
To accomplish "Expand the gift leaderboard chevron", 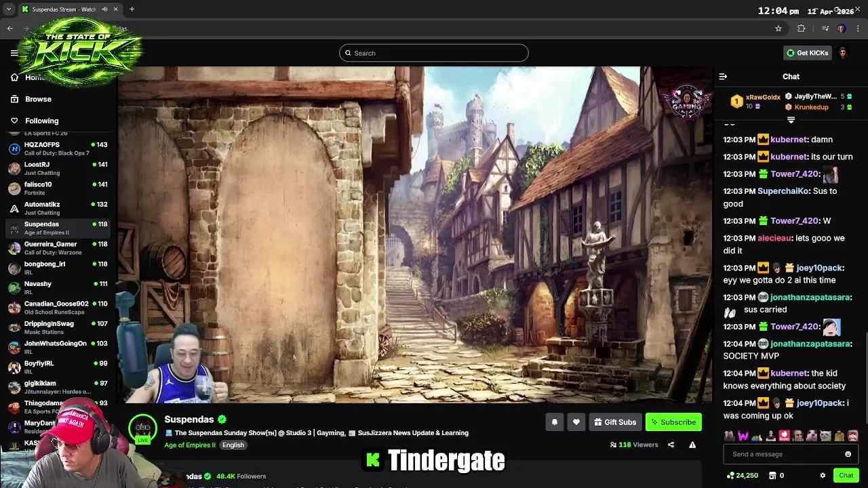I will (791, 120).
